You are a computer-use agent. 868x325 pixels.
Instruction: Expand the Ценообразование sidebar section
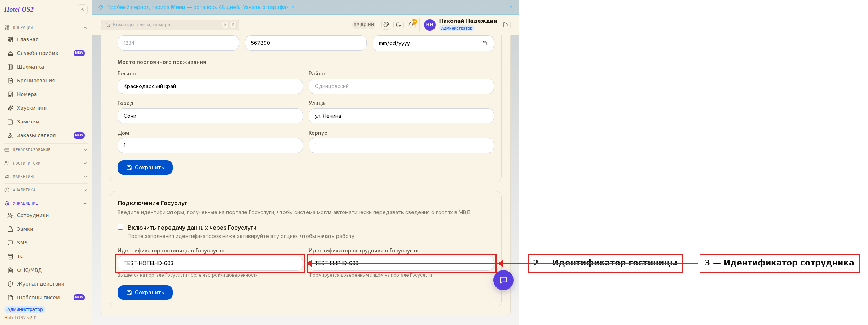[x=46, y=150]
